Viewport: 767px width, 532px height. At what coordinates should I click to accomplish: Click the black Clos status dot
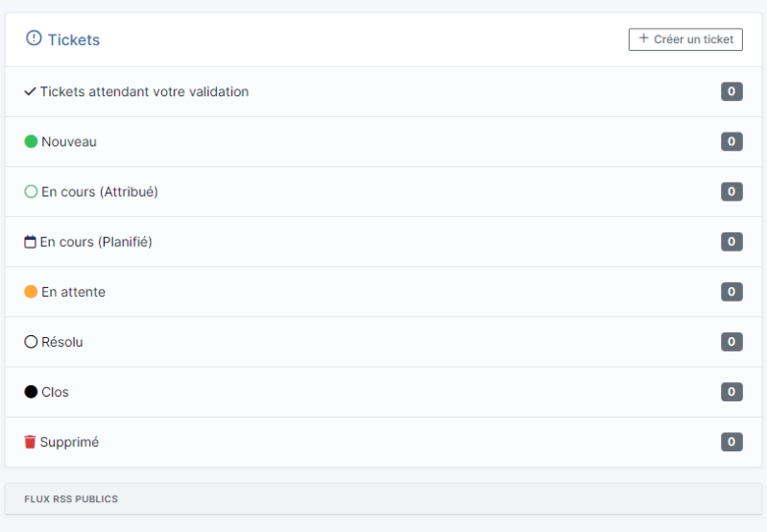click(31, 392)
